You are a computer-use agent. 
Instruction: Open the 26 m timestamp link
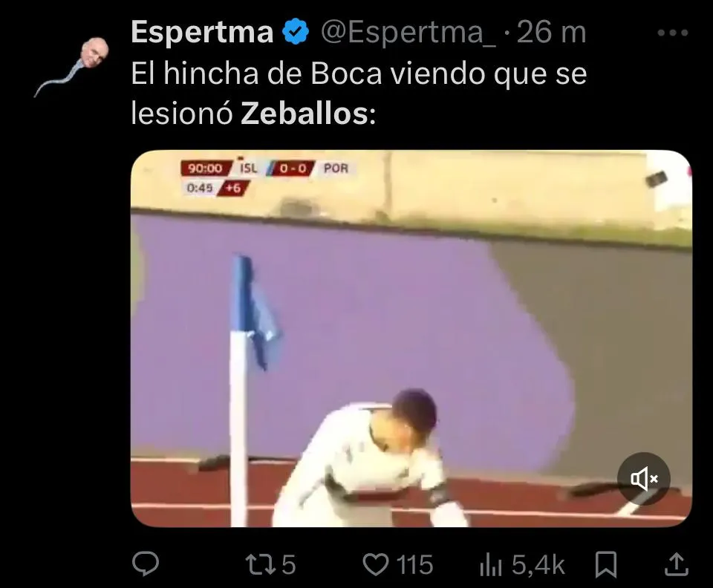552,33
